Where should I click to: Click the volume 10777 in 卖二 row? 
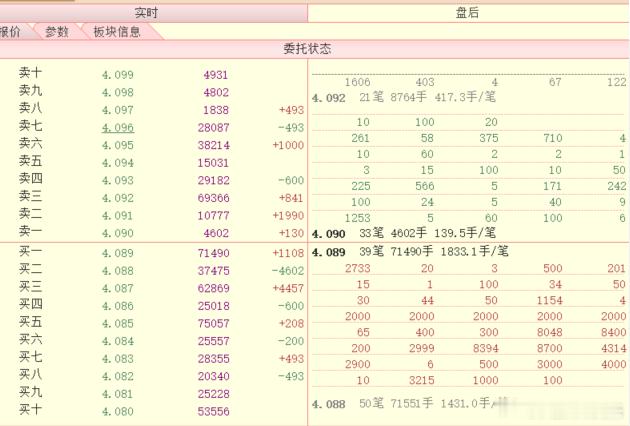(213, 216)
